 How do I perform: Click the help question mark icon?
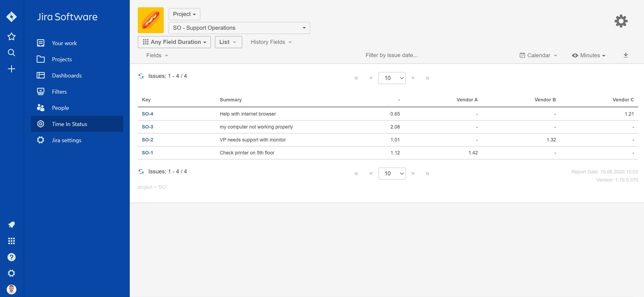pyautogui.click(x=11, y=257)
